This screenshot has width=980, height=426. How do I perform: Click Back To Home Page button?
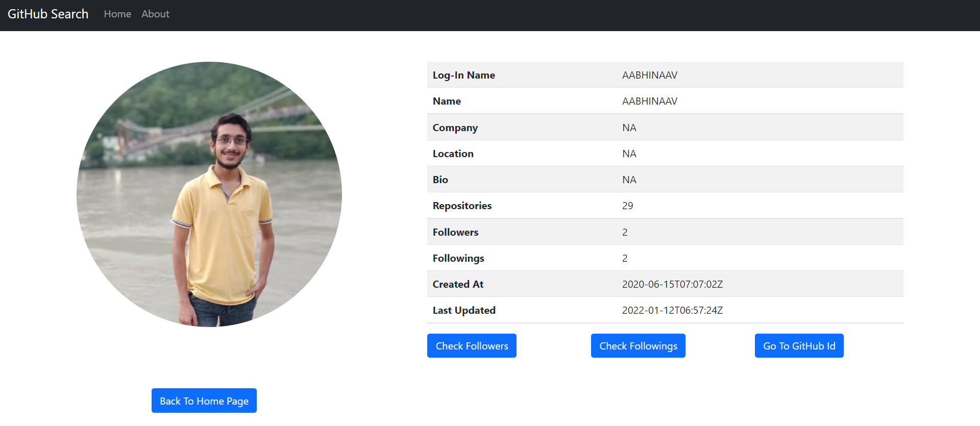204,401
